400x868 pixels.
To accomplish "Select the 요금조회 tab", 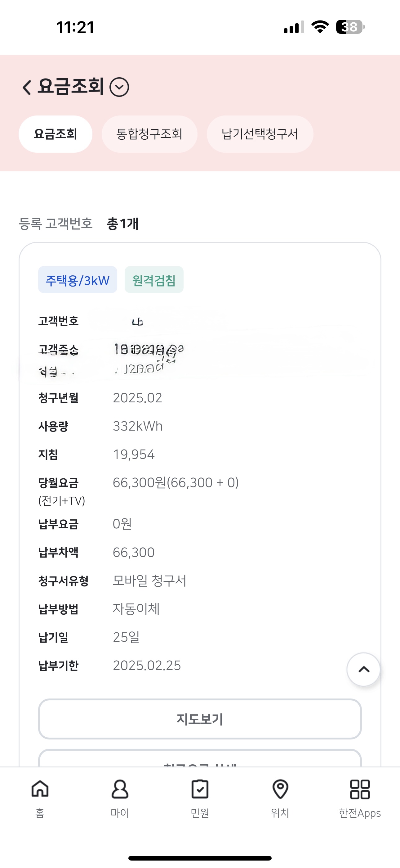I will 56,134.
